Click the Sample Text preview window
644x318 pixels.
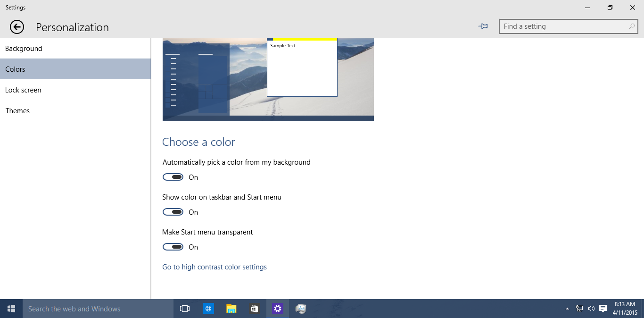302,67
